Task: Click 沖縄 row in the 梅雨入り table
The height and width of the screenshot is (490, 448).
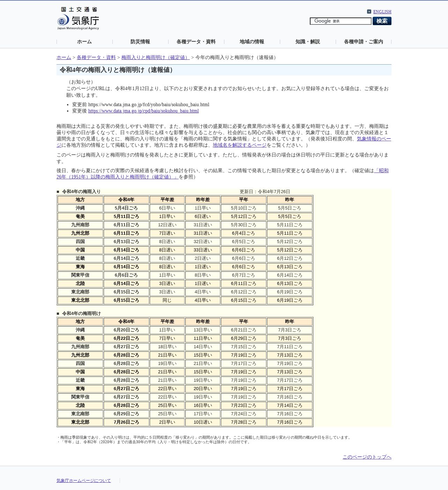Action: point(185,208)
